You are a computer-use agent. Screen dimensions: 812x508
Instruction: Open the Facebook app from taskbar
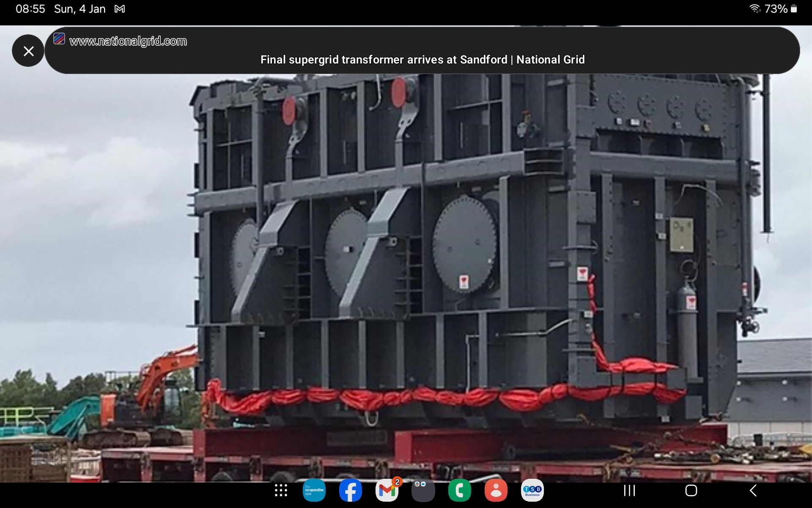coord(350,491)
